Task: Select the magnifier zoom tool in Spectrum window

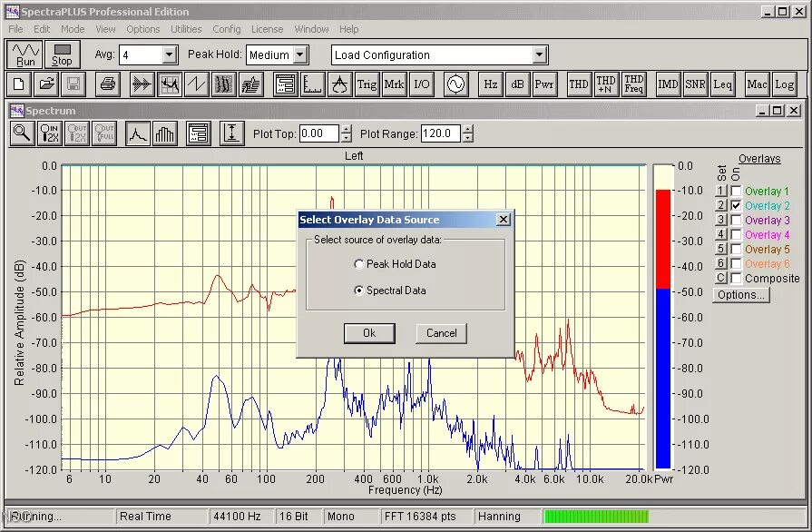Action: click(x=23, y=133)
